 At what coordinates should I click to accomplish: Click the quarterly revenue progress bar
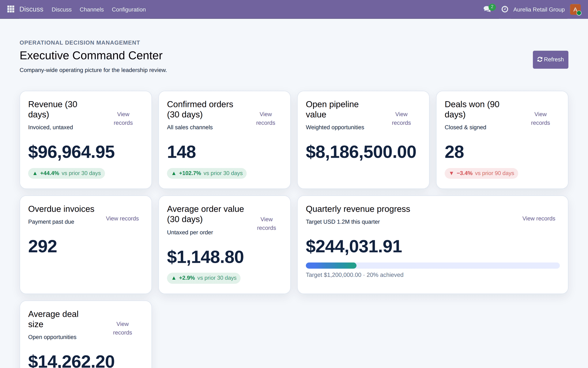(x=433, y=266)
